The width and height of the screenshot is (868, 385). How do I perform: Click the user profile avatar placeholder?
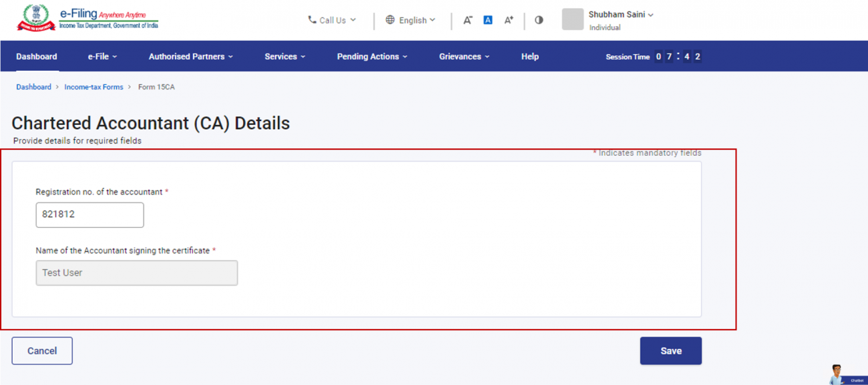(572, 19)
